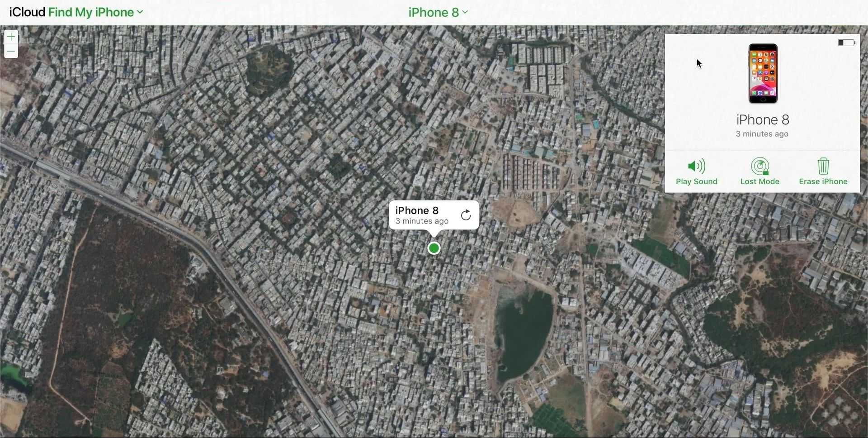Open the Find My iPhone app switcher dropdown
The height and width of the screenshot is (438, 868).
pos(95,12)
